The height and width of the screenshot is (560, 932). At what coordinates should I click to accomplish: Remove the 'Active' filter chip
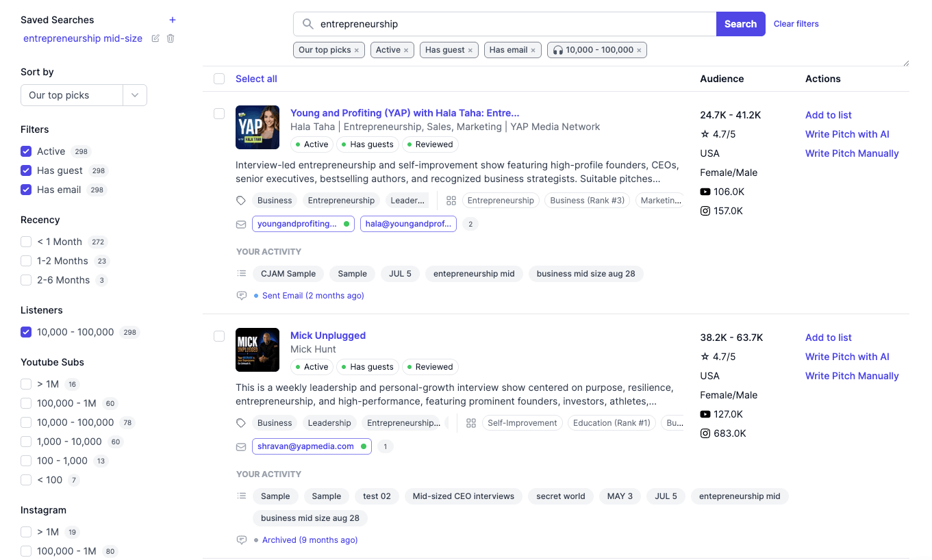(x=406, y=50)
